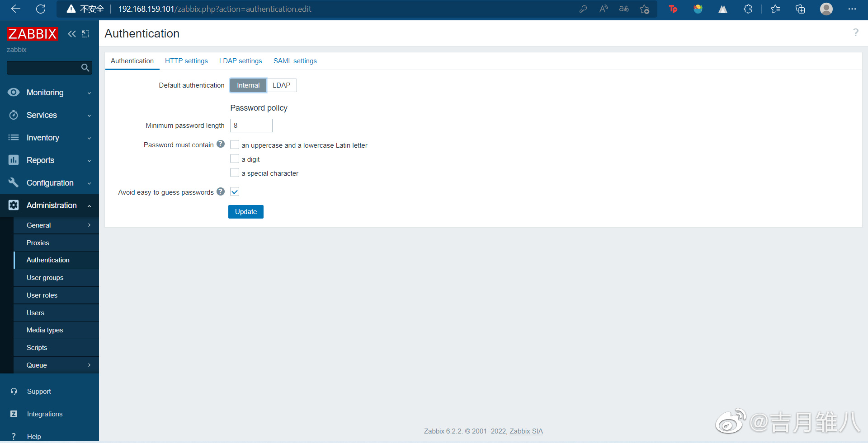Click the Administration gear icon
Screen dimensions: 868x443
click(14, 205)
